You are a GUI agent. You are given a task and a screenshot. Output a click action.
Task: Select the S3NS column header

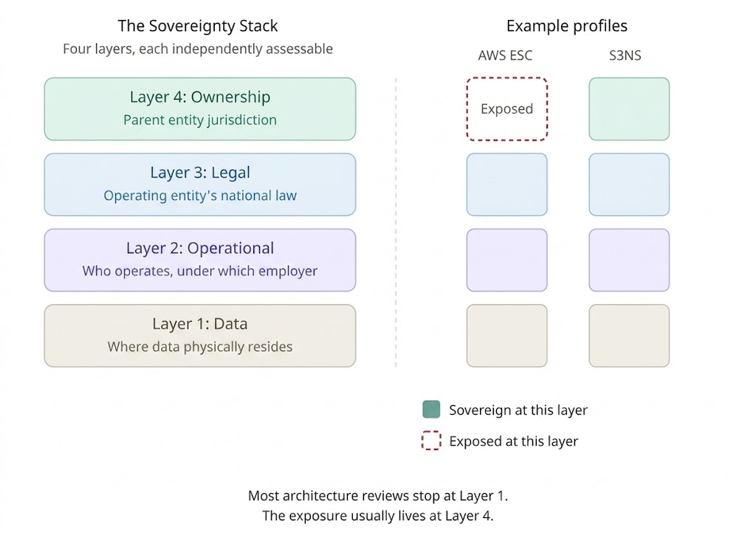[625, 55]
